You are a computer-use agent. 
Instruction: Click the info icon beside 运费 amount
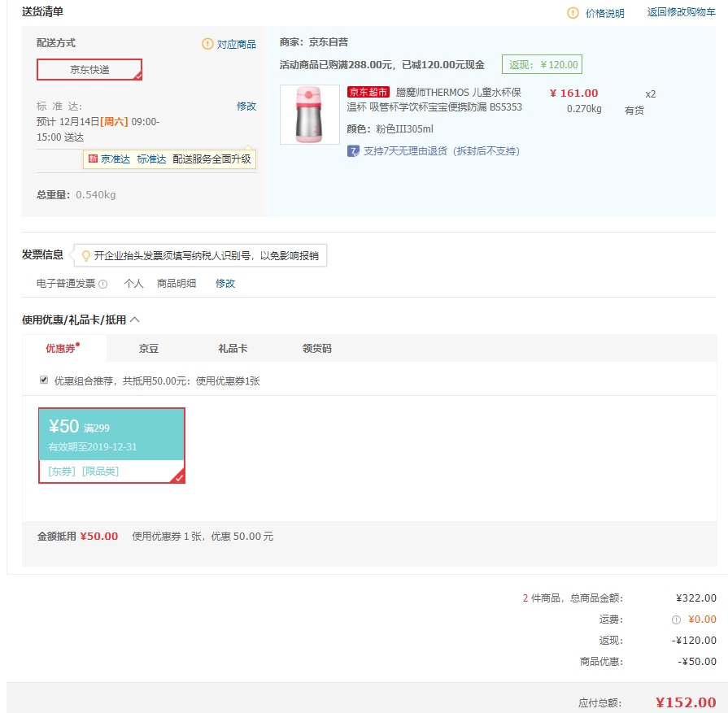pyautogui.click(x=677, y=620)
